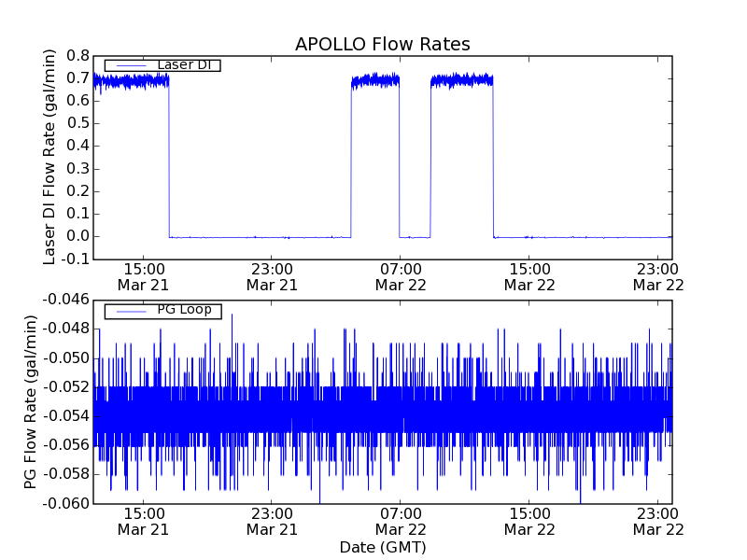Click the Laser DI Flow Rate y-axis label
The width and height of the screenshot is (747, 560).
tap(51, 156)
